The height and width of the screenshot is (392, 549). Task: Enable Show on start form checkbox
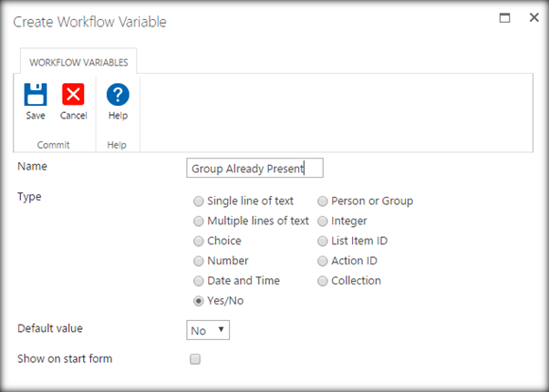click(194, 359)
